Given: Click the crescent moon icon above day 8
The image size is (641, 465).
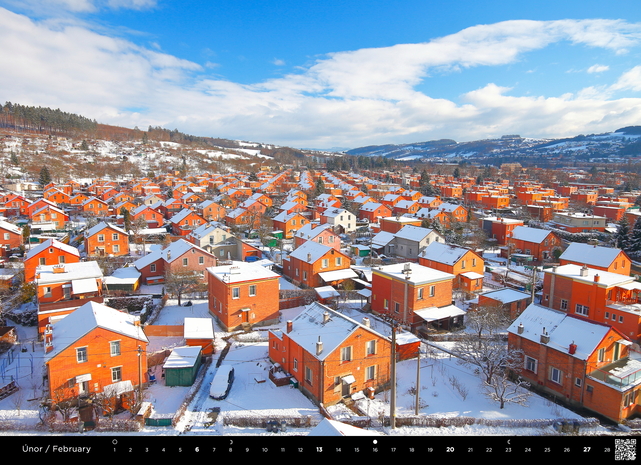Looking at the screenshot, I should pos(231,442).
